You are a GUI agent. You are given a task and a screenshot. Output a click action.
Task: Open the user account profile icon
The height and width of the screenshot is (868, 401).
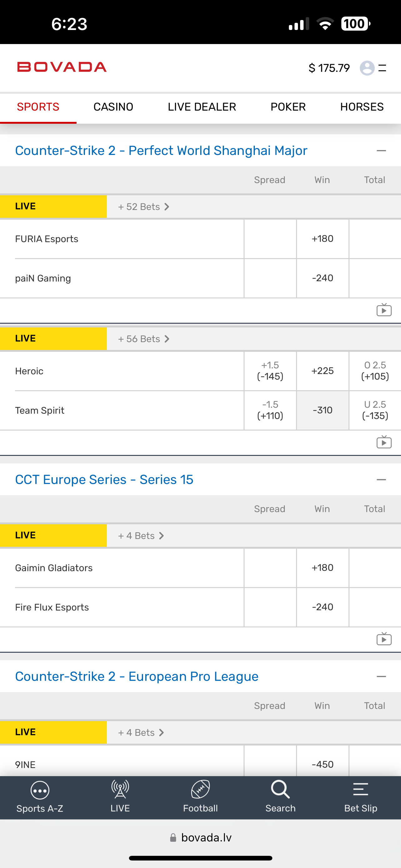pos(367,68)
